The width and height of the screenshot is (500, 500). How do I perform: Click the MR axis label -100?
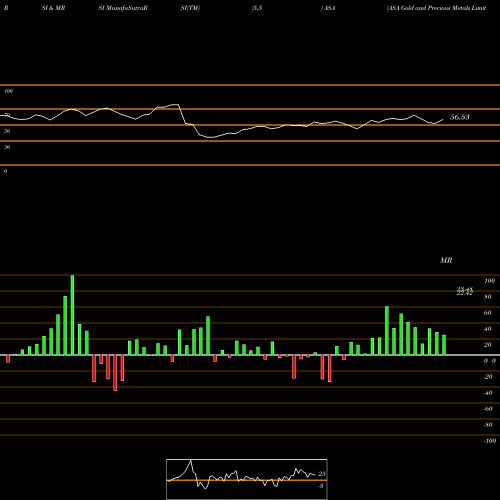tap(490, 441)
